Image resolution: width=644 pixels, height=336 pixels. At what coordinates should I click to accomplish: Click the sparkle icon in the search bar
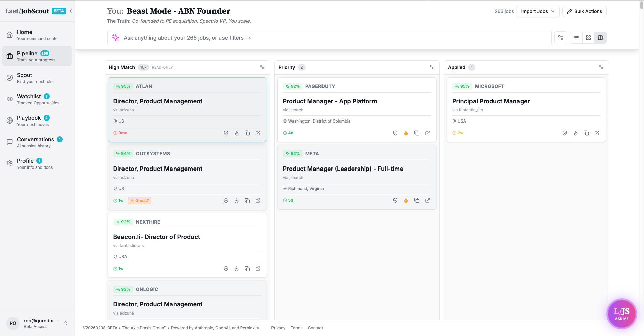point(116,37)
